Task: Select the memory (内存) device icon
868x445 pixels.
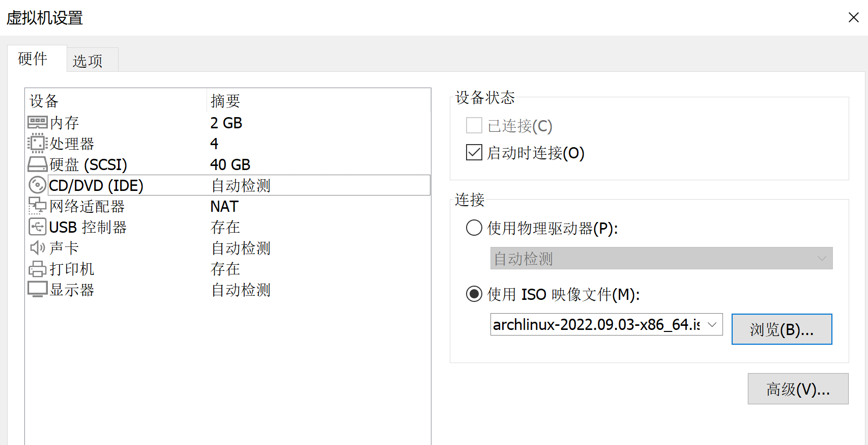Action: [38, 123]
